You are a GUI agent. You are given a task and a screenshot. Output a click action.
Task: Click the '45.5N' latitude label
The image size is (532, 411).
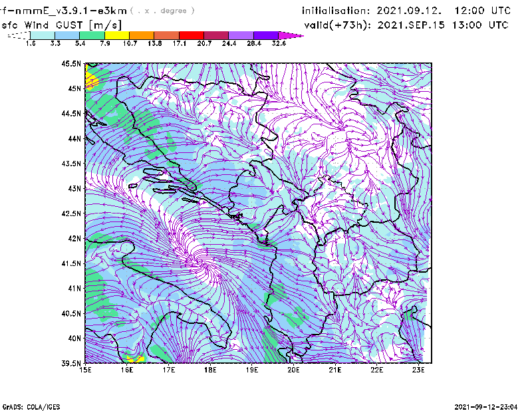71,63
